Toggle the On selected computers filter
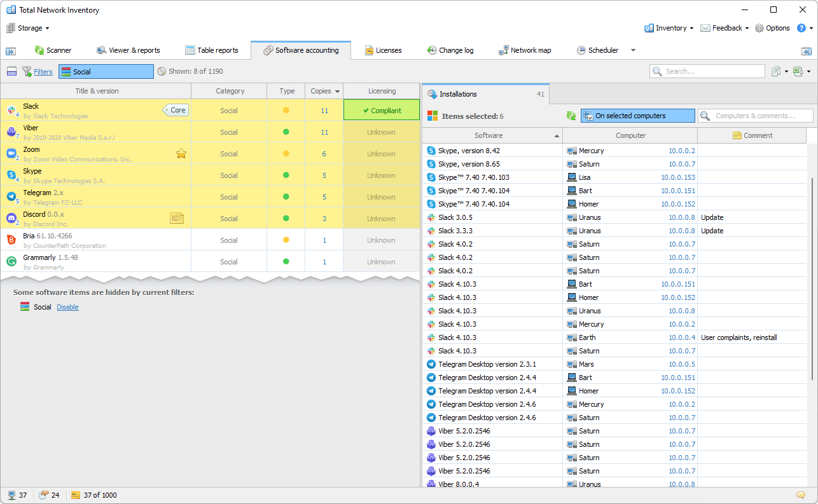This screenshot has width=818, height=504. coord(637,116)
